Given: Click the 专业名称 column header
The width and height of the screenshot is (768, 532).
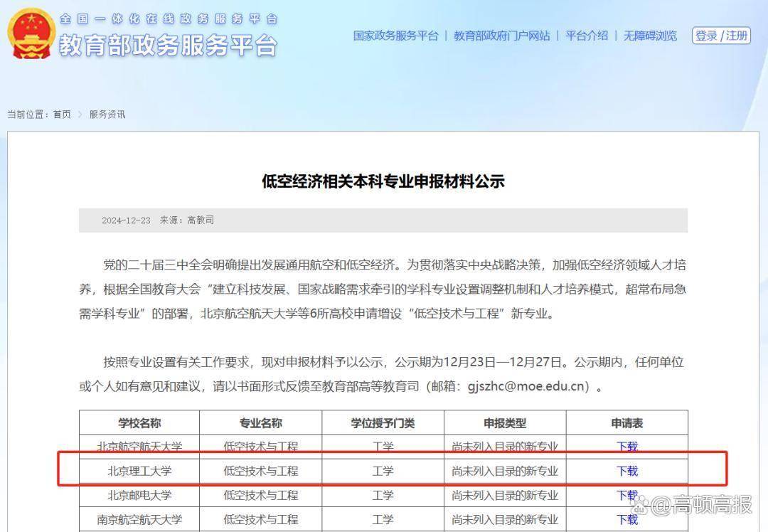Looking at the screenshot, I should tap(260, 422).
